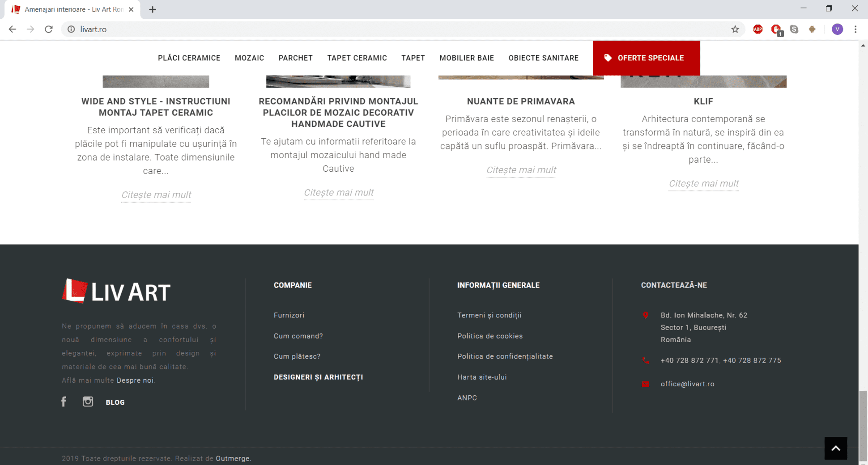Open the Facebook icon in footer
Image resolution: width=868 pixels, height=465 pixels.
click(64, 402)
